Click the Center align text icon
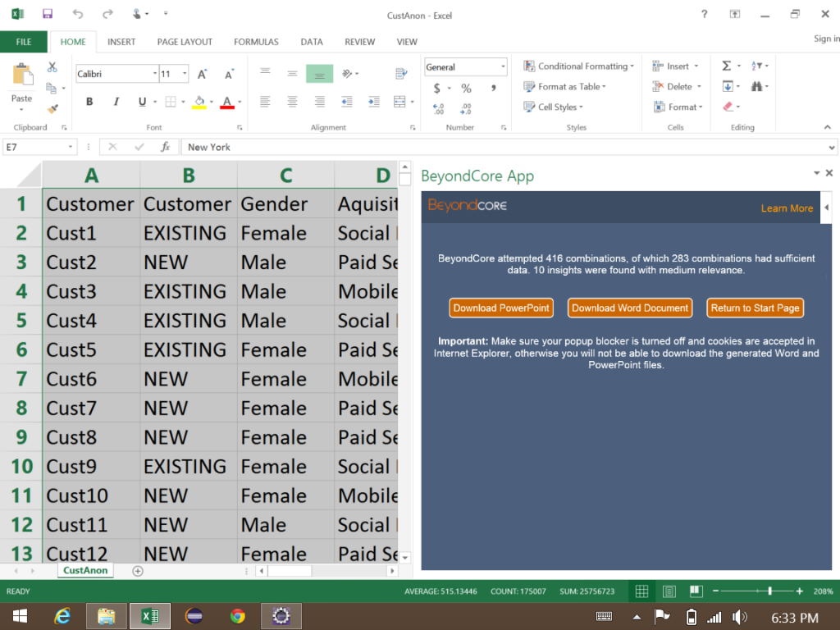The width and height of the screenshot is (840, 630). pyautogui.click(x=292, y=102)
